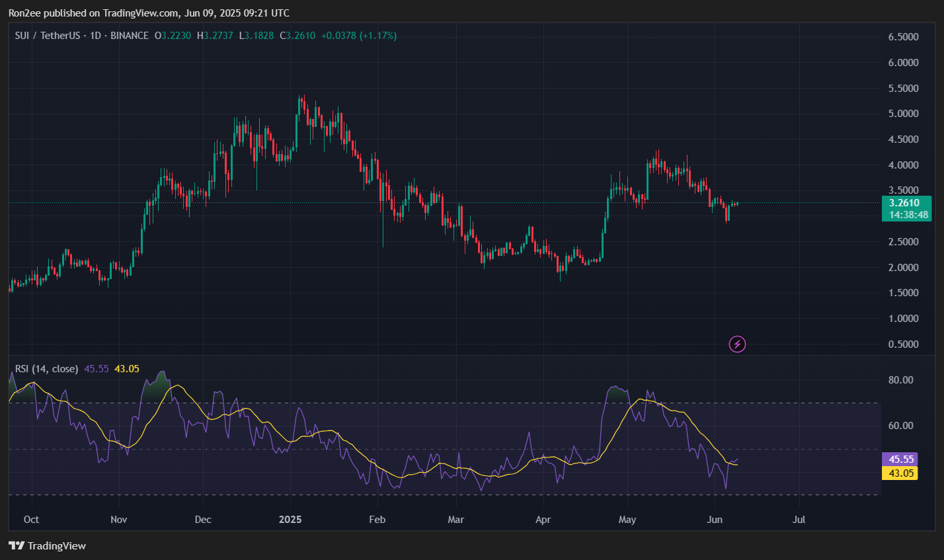944x560 pixels.
Task: Click the TradingView logo at bottom left
Action: pos(47,546)
